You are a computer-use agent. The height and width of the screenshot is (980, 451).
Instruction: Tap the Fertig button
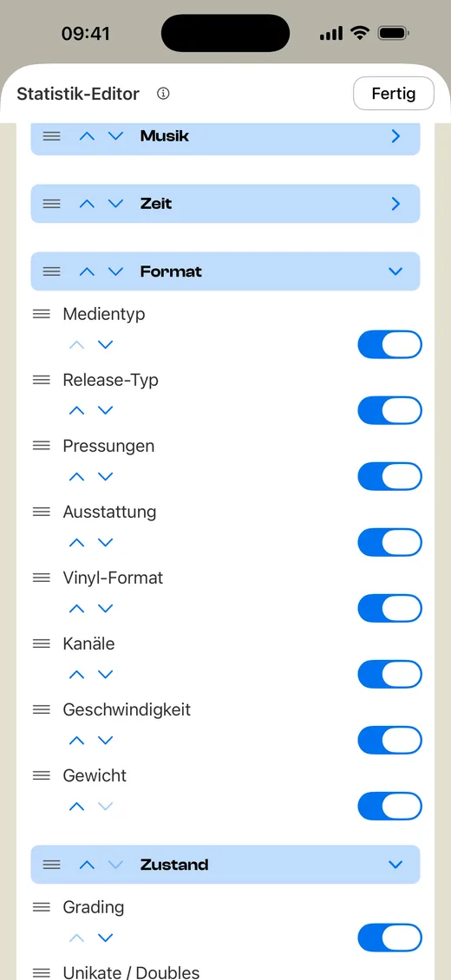pos(394,94)
